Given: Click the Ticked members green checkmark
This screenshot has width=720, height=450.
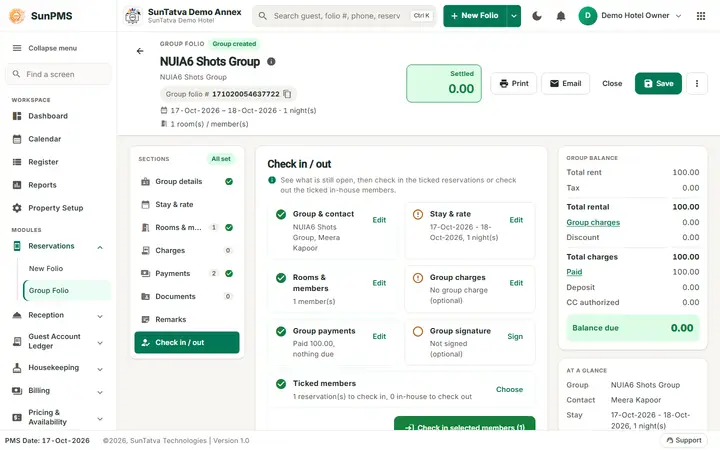Looking at the screenshot, I should point(281,384).
